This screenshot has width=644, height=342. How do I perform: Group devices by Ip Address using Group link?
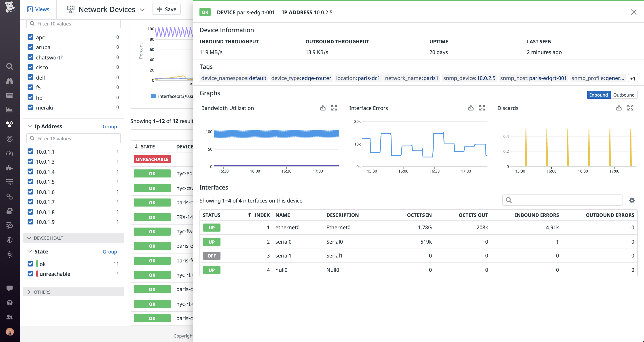[x=110, y=127]
